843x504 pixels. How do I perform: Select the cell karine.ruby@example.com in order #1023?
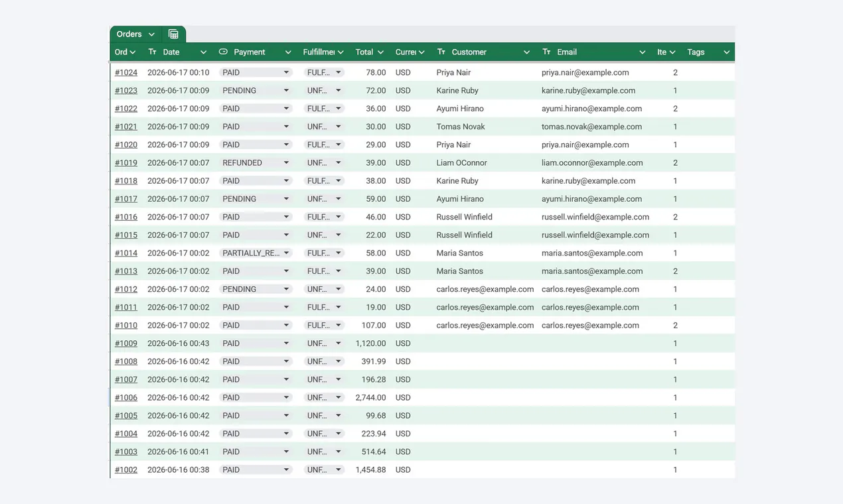pyautogui.click(x=588, y=91)
